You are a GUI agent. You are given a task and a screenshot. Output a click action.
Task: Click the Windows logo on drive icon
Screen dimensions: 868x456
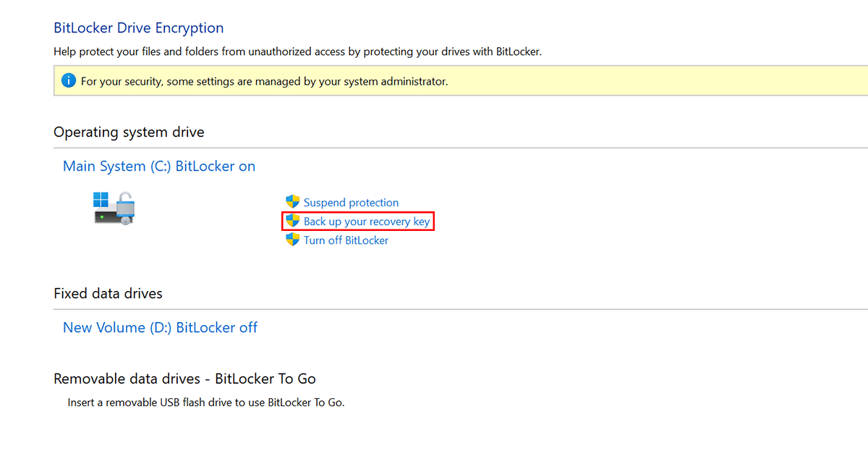pos(101,199)
